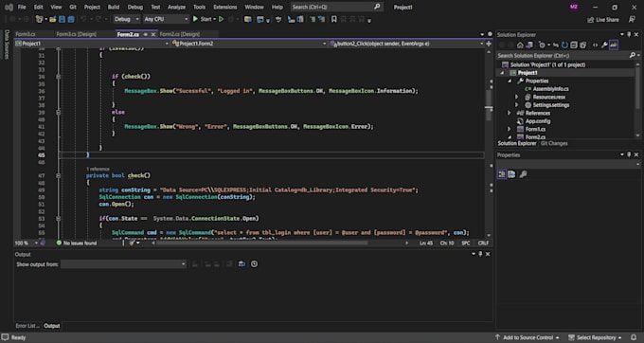Select App.config in Solution Explorer
This screenshot has height=343, width=644.
coord(538,121)
